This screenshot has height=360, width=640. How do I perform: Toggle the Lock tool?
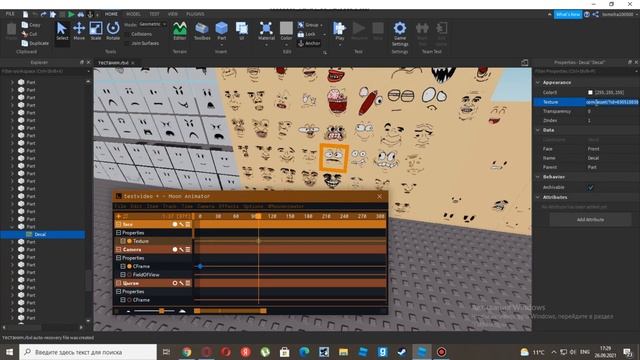point(307,34)
